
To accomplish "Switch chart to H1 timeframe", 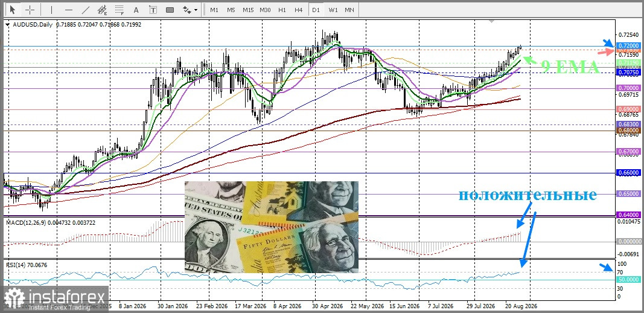I will pyautogui.click(x=282, y=10).
